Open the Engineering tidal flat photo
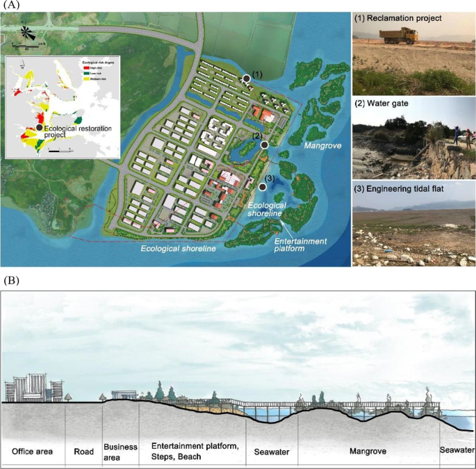The height and width of the screenshot is (469, 476). pos(413,224)
